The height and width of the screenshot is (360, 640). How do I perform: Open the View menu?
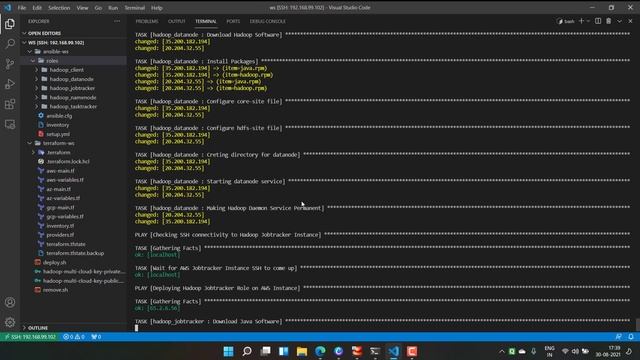tap(82, 8)
